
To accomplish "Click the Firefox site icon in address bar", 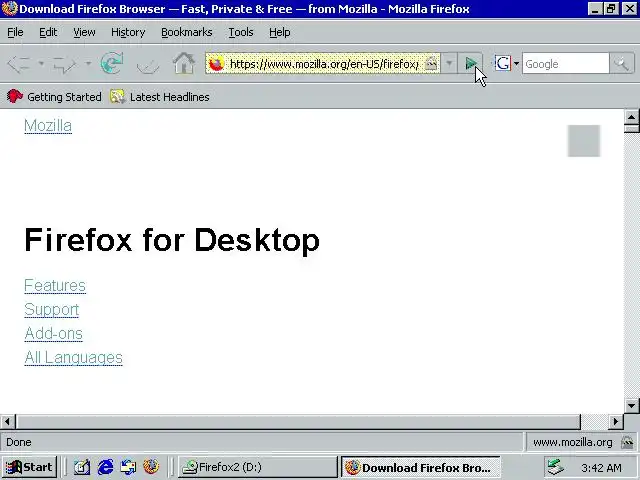I will (217, 64).
